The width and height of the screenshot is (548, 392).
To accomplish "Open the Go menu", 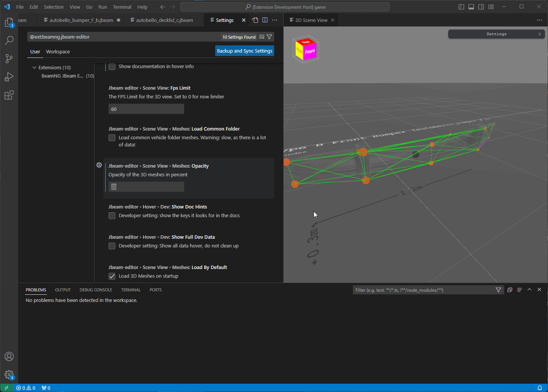I will point(89,7).
